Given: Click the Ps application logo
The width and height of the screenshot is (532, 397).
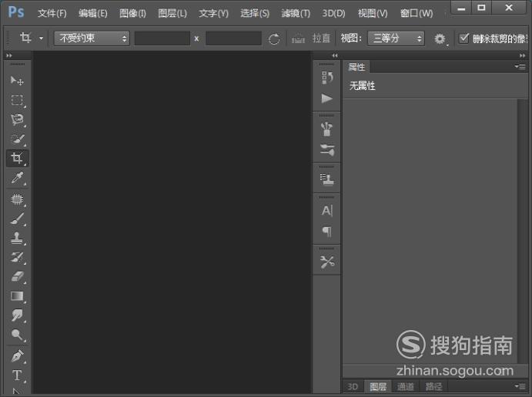Looking at the screenshot, I should point(16,12).
